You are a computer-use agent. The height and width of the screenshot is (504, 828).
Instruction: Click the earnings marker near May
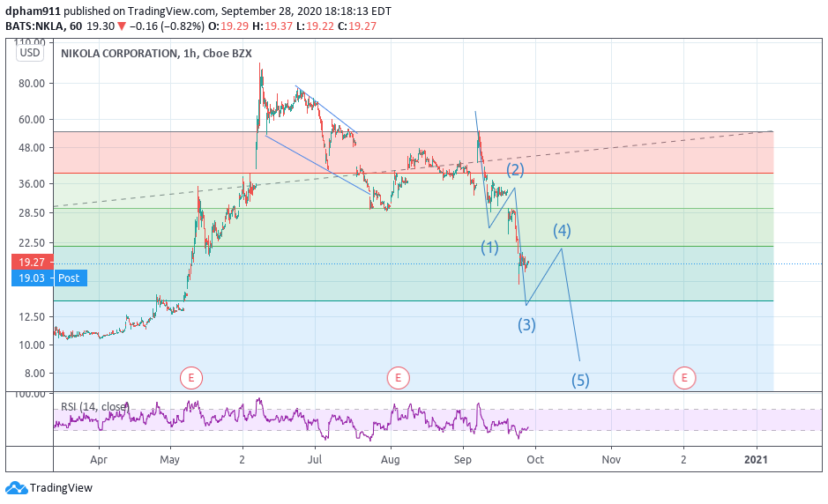(x=191, y=378)
